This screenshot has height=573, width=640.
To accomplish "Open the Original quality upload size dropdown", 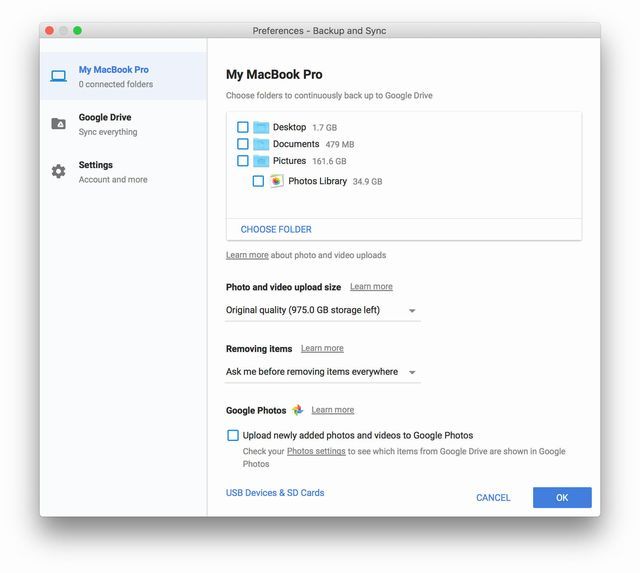I will point(322,310).
